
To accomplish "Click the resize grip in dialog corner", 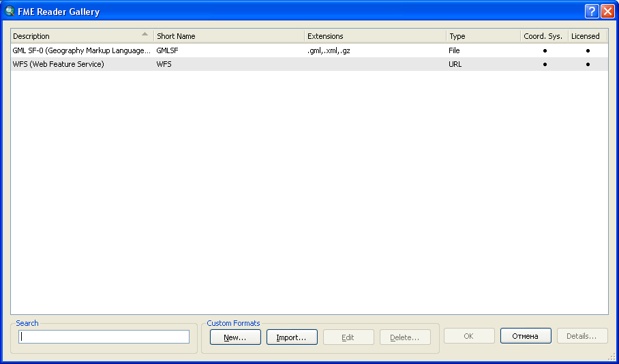I will click(x=612, y=357).
